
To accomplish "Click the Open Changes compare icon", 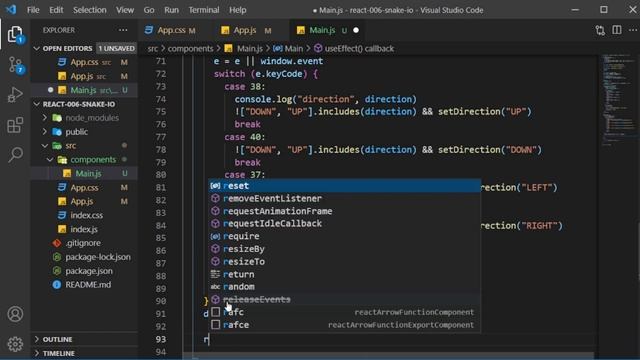I will (x=600, y=30).
